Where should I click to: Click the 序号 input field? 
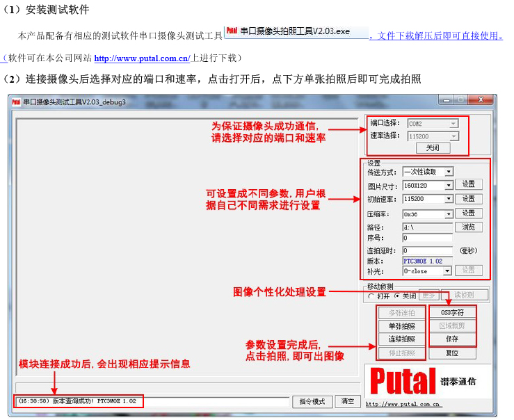(x=428, y=238)
